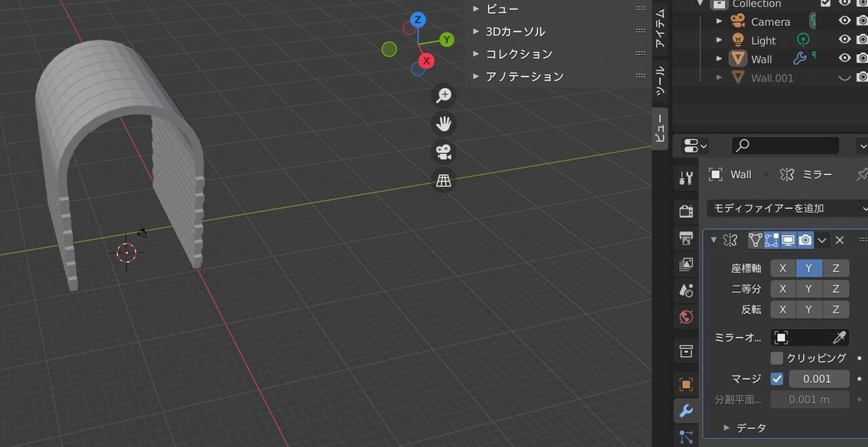Open the Scene properties tab icon
Screen dimensions: 868x447
686,291
